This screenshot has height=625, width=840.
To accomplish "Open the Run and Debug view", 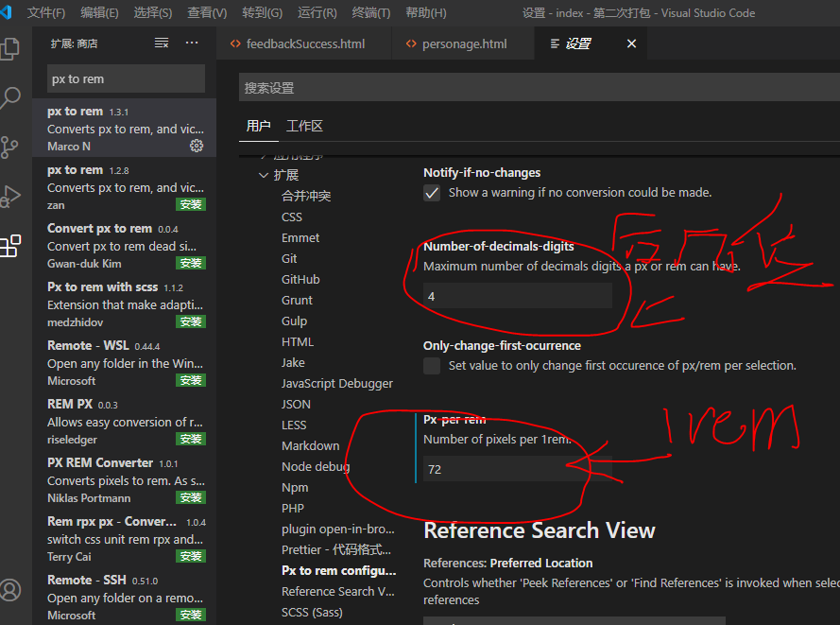I will tap(9, 197).
